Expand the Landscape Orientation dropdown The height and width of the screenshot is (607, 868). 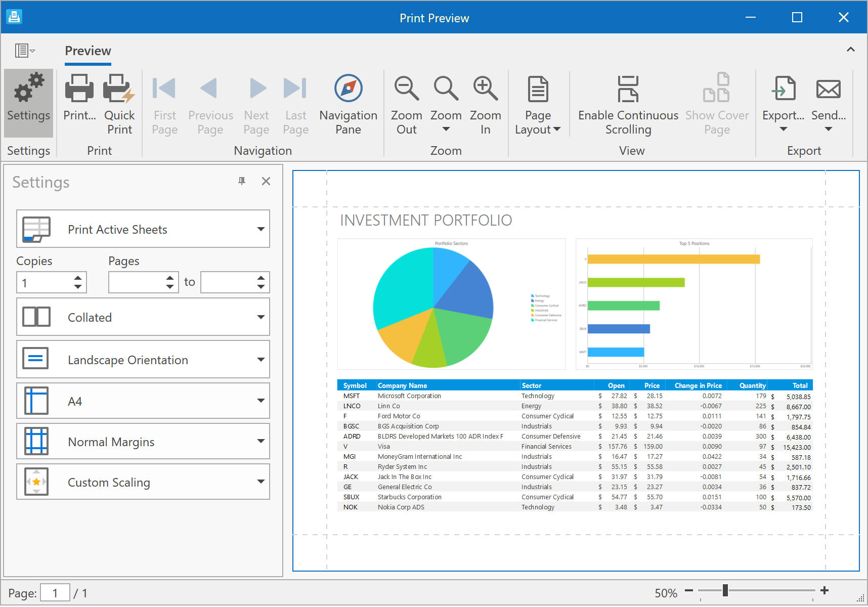coord(261,360)
